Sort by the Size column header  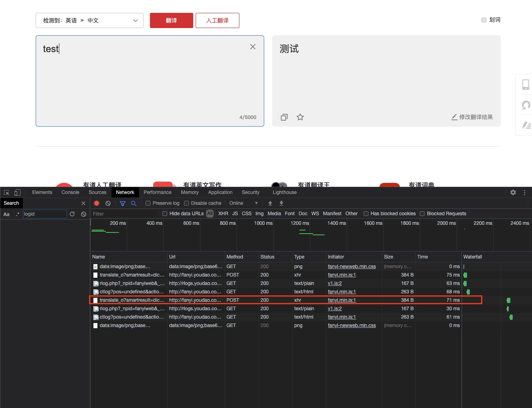(x=398, y=257)
